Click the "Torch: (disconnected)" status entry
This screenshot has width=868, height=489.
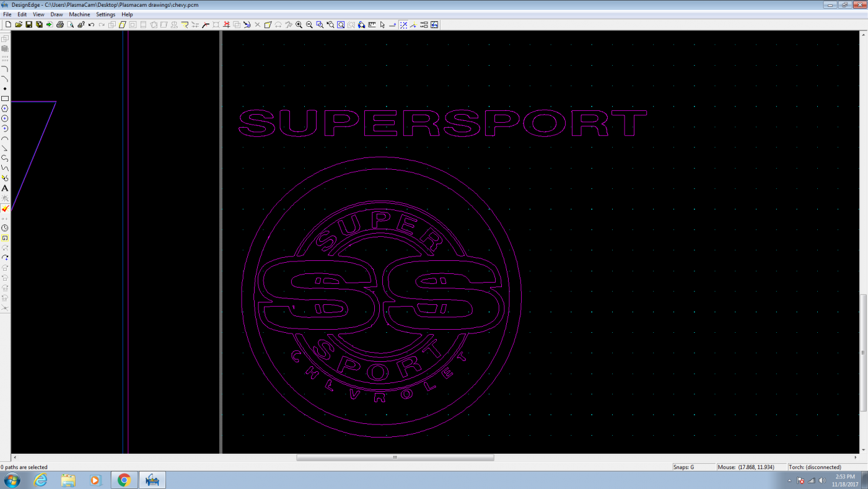pos(826,467)
